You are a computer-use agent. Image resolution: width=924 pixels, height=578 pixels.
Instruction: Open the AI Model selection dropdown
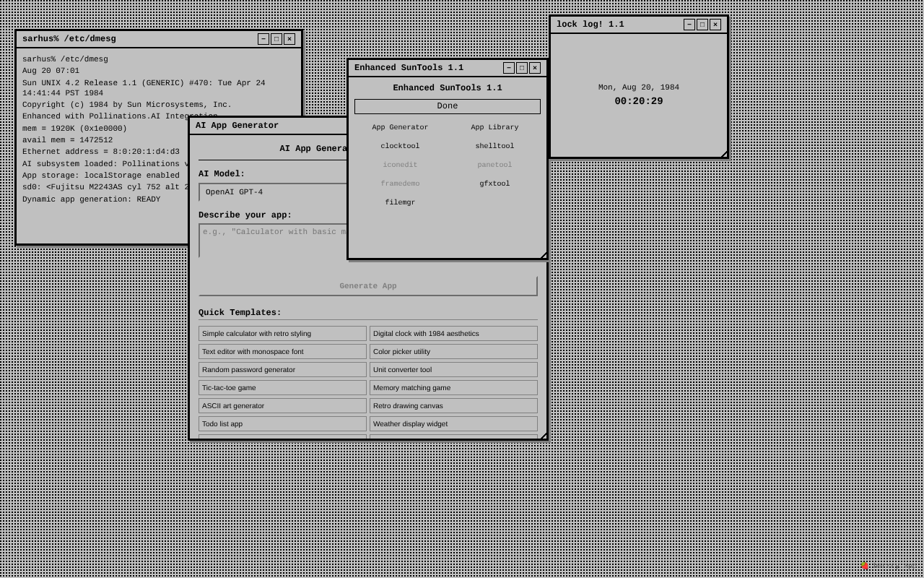pyautogui.click(x=273, y=192)
